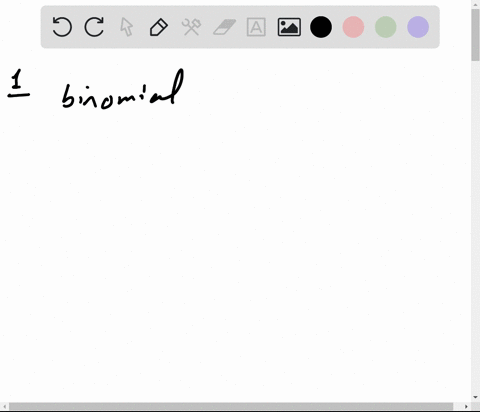Click the vertical scrollbar down arrow
Screen dimensions: 480x412
pos(475,397)
